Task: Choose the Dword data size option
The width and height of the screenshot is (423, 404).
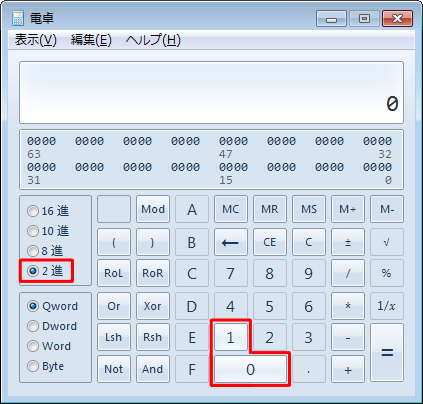Action: 52,326
